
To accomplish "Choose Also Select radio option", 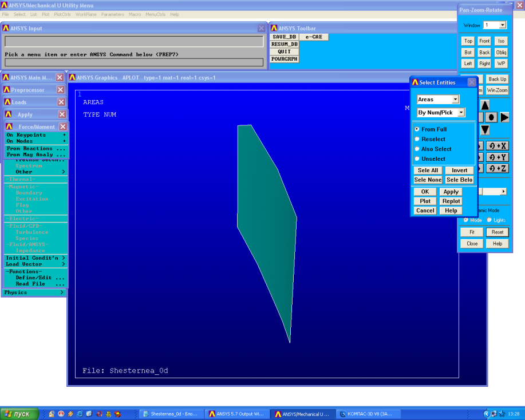I will 417,149.
